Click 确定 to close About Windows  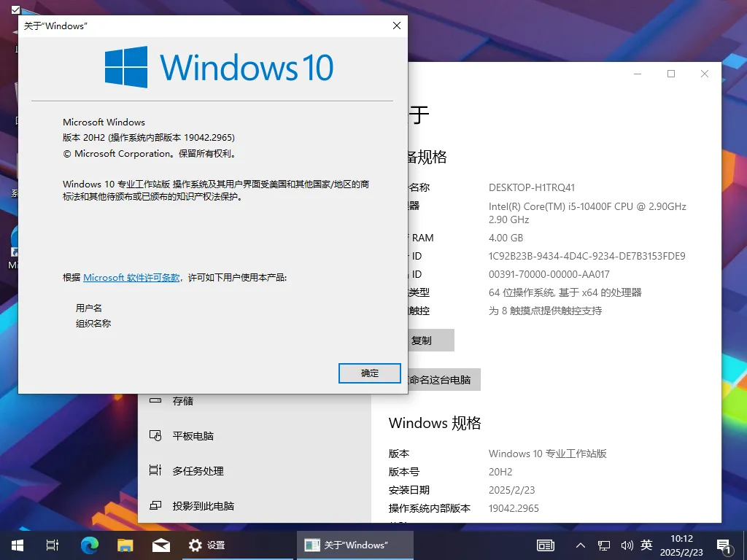tap(369, 373)
